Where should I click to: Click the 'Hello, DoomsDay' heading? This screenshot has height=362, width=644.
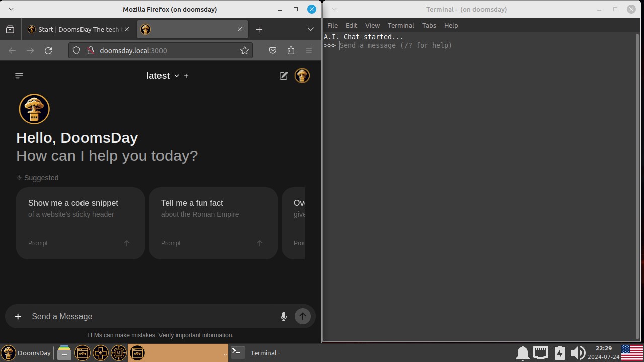pyautogui.click(x=77, y=138)
